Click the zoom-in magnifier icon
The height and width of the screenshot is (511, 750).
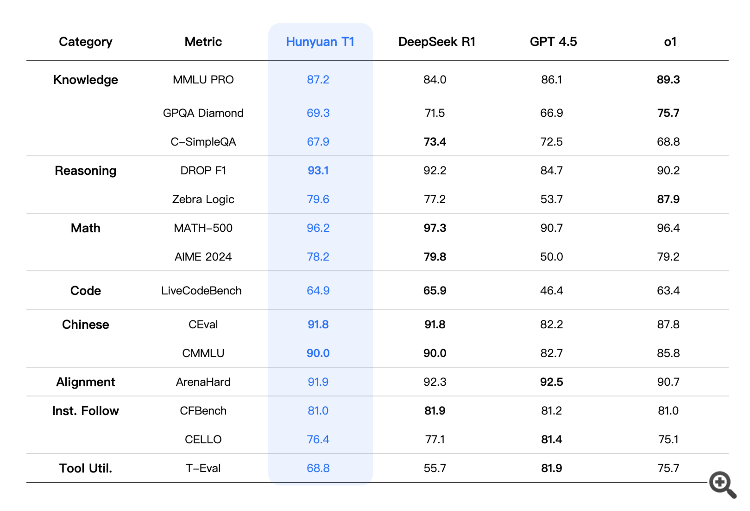point(722,485)
